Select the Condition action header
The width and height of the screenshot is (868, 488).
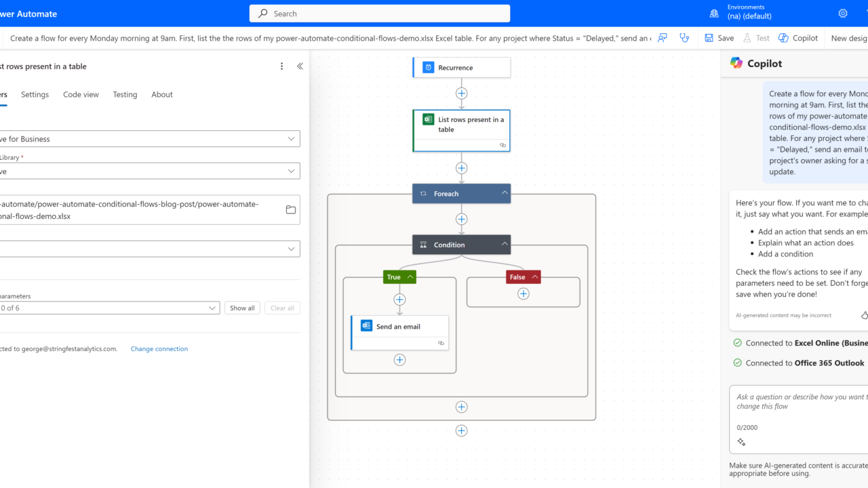pos(462,245)
